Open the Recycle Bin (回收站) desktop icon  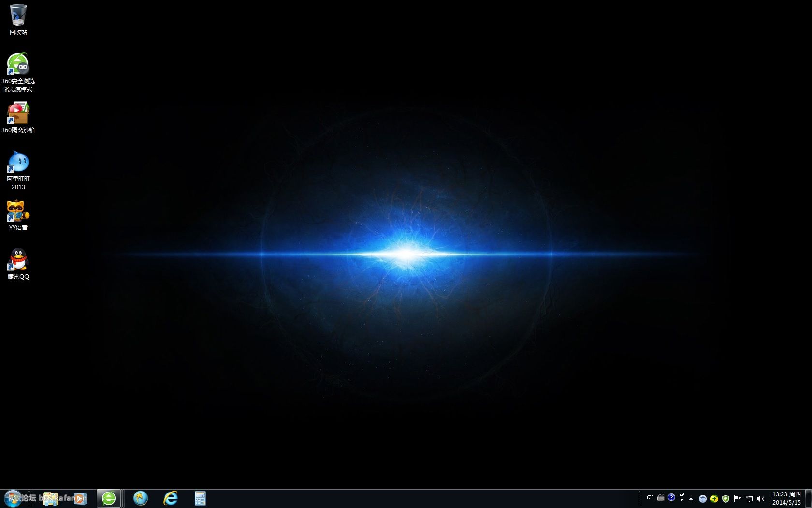(x=18, y=20)
